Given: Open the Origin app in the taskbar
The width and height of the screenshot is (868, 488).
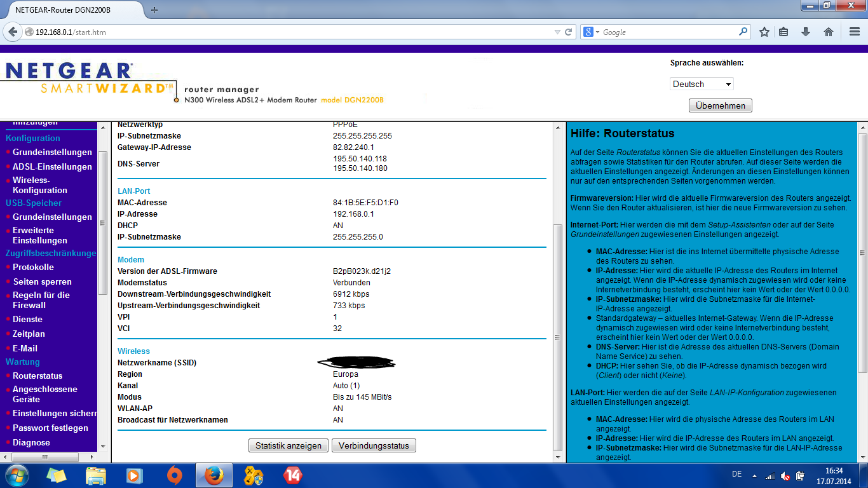Looking at the screenshot, I should point(175,475).
